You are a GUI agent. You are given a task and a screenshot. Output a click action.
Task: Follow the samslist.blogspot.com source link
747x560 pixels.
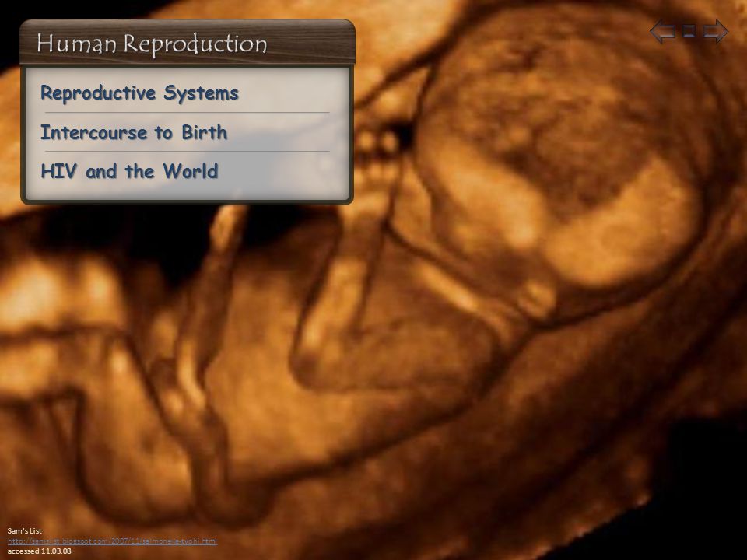pos(112,541)
